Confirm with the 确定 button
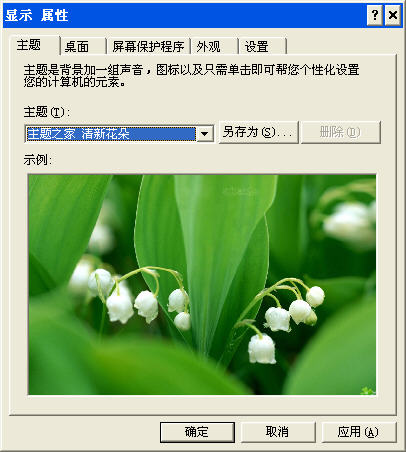Image resolution: width=406 pixels, height=452 pixels. tap(197, 432)
